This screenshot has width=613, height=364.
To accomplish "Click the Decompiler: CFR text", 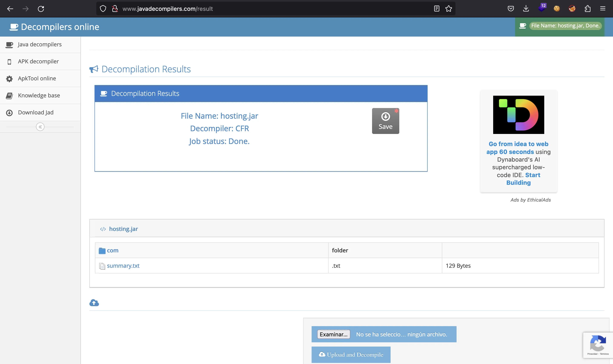I will point(219,128).
